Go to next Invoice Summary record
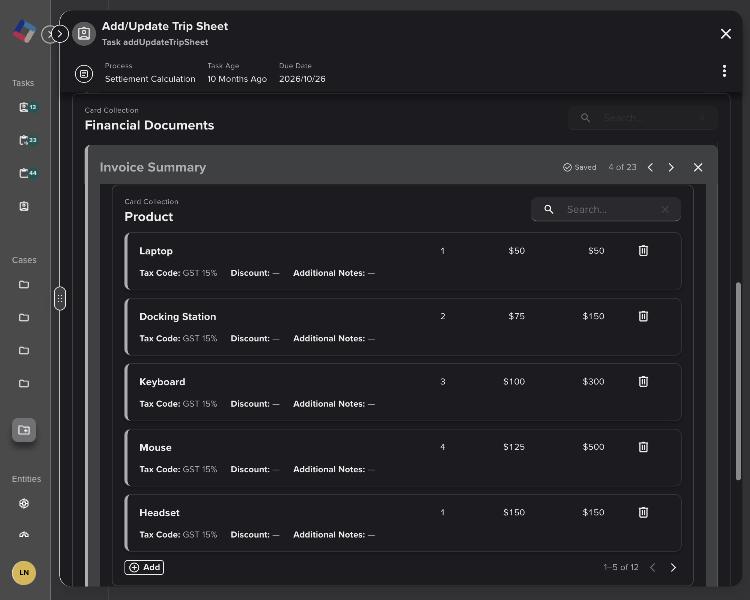 [x=671, y=167]
